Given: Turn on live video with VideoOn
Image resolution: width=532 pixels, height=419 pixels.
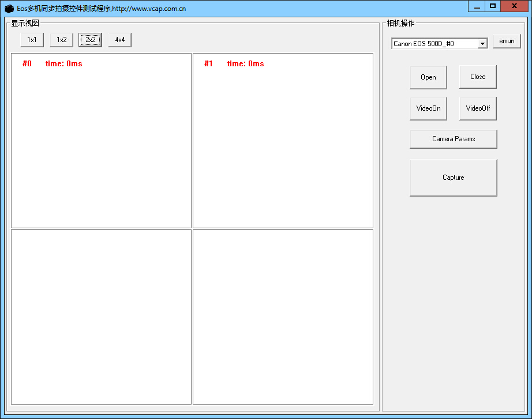Looking at the screenshot, I should point(428,108).
